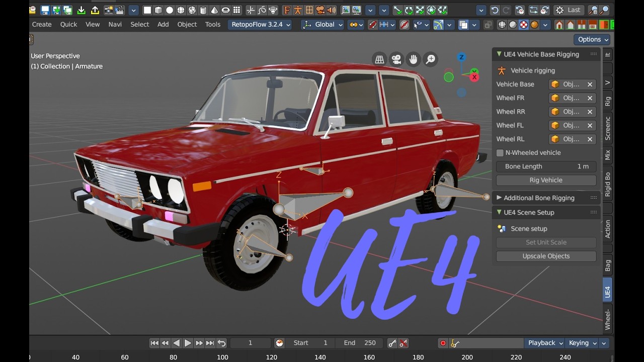
Task: Click the delete keyframe red-X key icon
Action: 404,343
